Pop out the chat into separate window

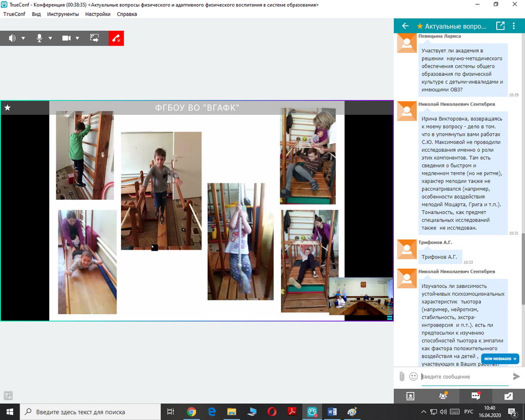click(500, 26)
